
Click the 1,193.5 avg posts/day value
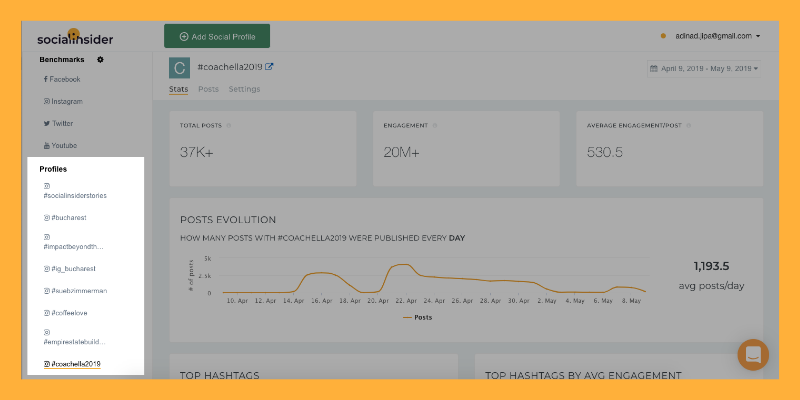pos(711,266)
